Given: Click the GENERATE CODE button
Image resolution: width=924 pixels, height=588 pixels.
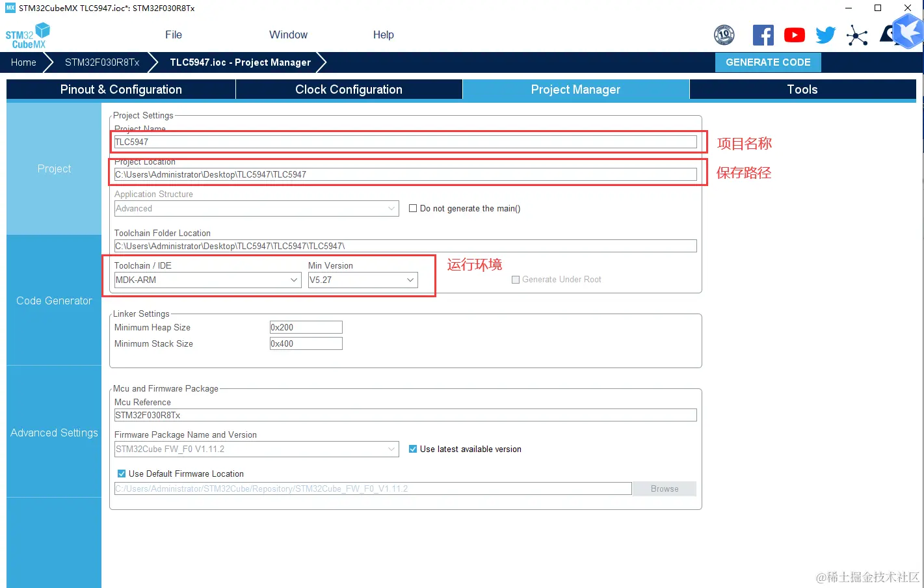Looking at the screenshot, I should (x=768, y=62).
